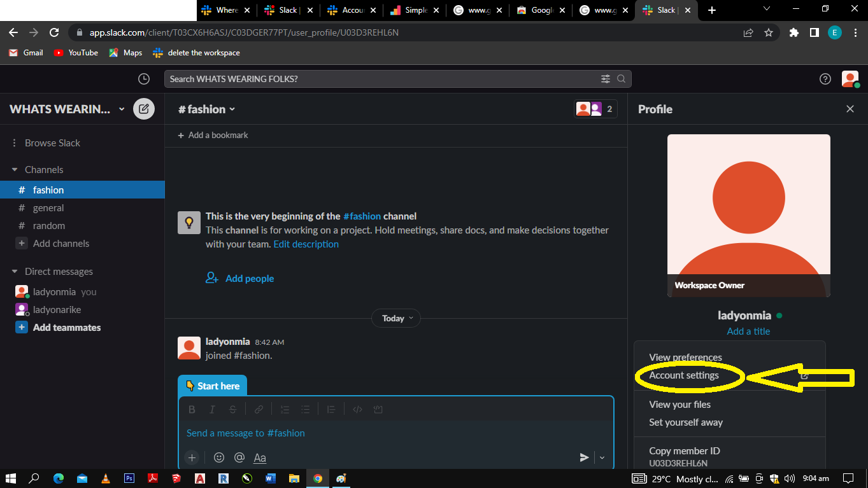
Task: Open the Gmail bookmark
Action: coord(26,53)
